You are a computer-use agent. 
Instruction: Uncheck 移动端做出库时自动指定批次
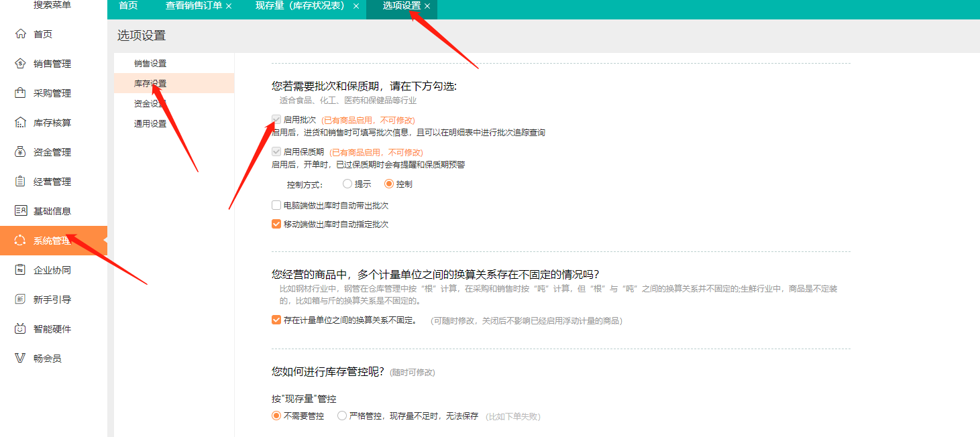[x=276, y=225]
